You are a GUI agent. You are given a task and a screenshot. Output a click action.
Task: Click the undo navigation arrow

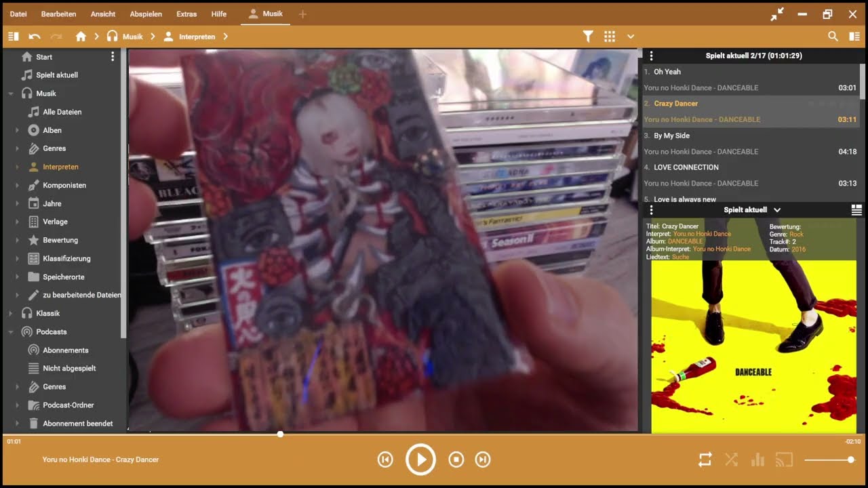[35, 37]
